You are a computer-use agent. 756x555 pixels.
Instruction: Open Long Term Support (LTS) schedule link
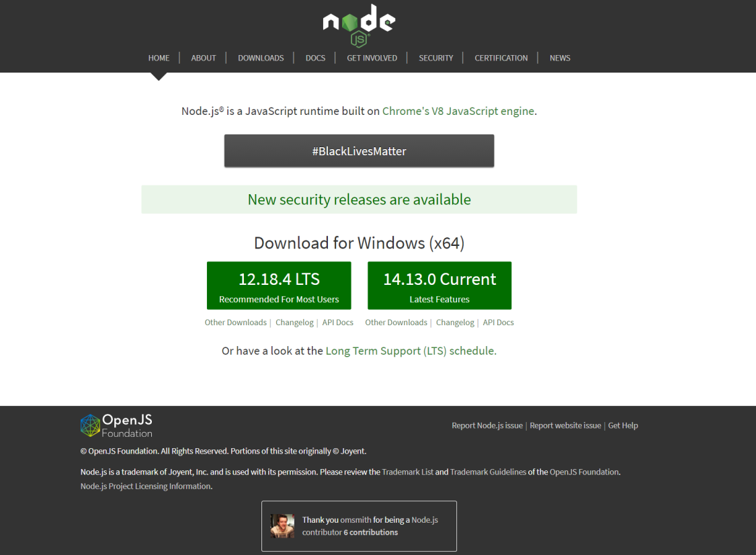[x=410, y=351]
